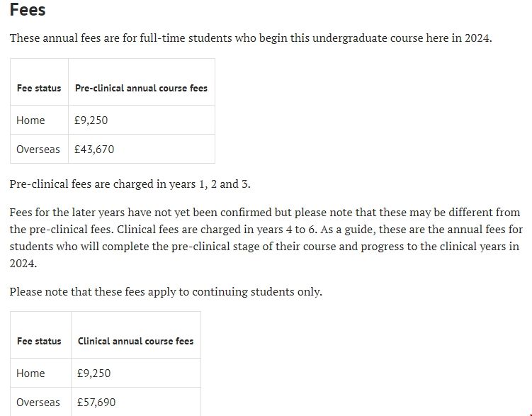Click "2024" at the end of the intro sentence
Viewport: 532px width, 416px height.
click(477, 38)
